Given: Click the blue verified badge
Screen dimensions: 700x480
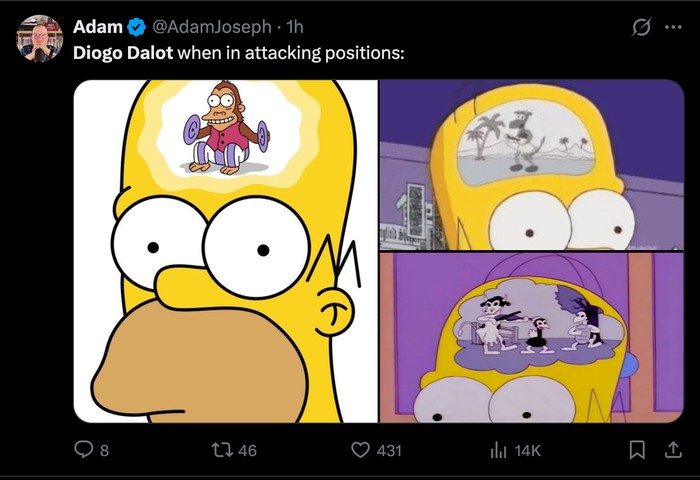Looking at the screenshot, I should click(136, 27).
